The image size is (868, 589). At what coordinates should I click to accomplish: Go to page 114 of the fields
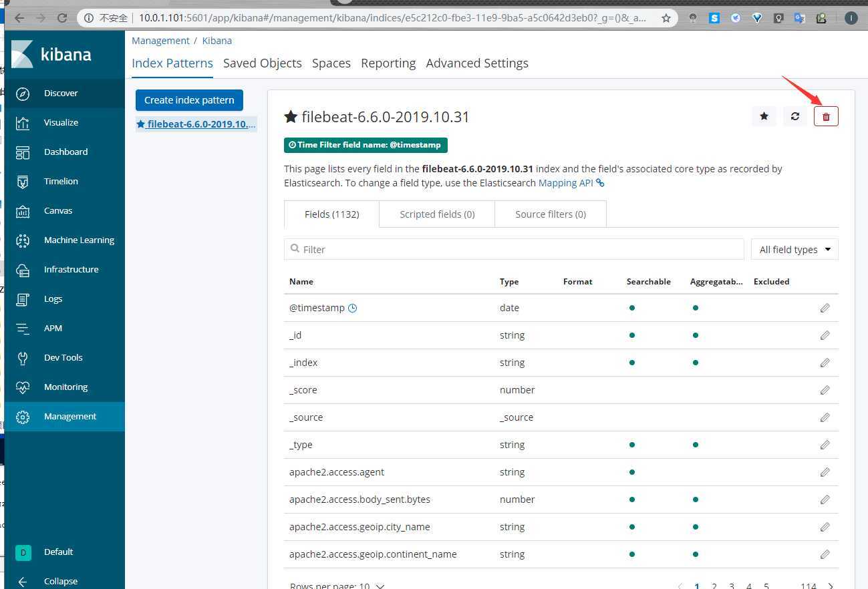pyautogui.click(x=809, y=586)
